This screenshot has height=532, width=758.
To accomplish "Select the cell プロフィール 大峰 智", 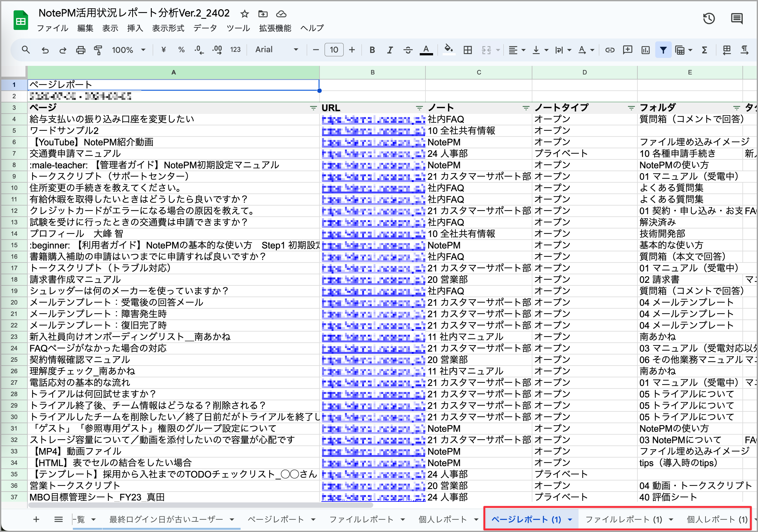I will (x=173, y=234).
